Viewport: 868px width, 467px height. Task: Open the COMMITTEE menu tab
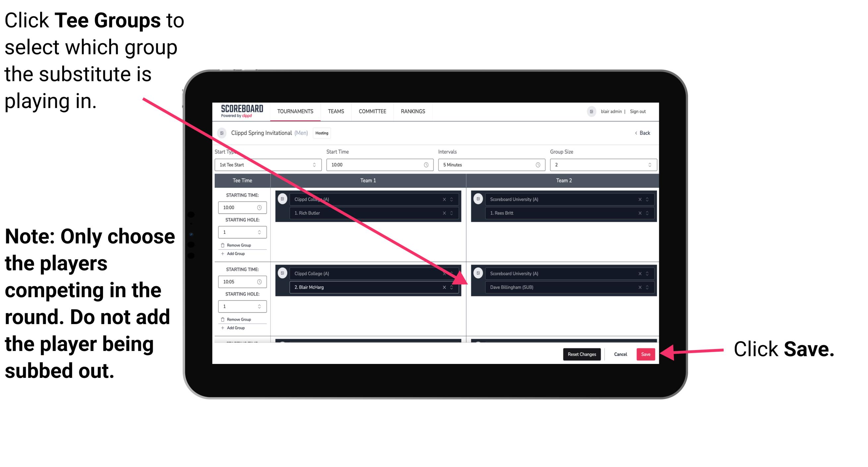[x=372, y=112]
